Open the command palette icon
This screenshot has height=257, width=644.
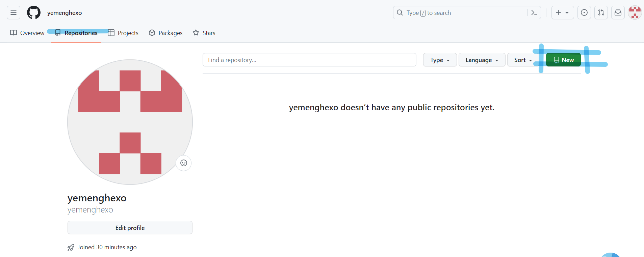click(534, 13)
